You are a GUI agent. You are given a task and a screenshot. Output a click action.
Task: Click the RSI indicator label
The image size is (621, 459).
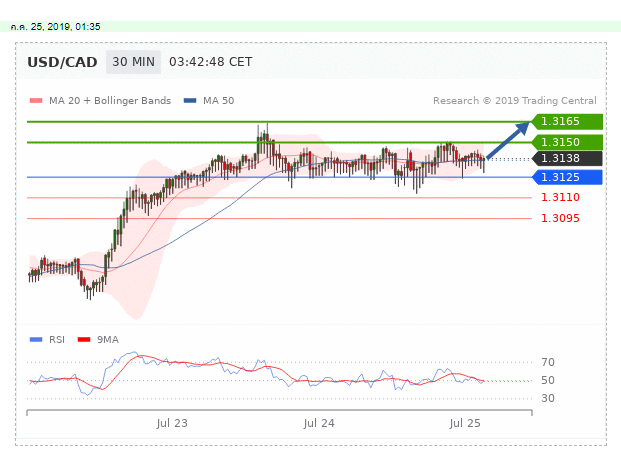(x=57, y=339)
